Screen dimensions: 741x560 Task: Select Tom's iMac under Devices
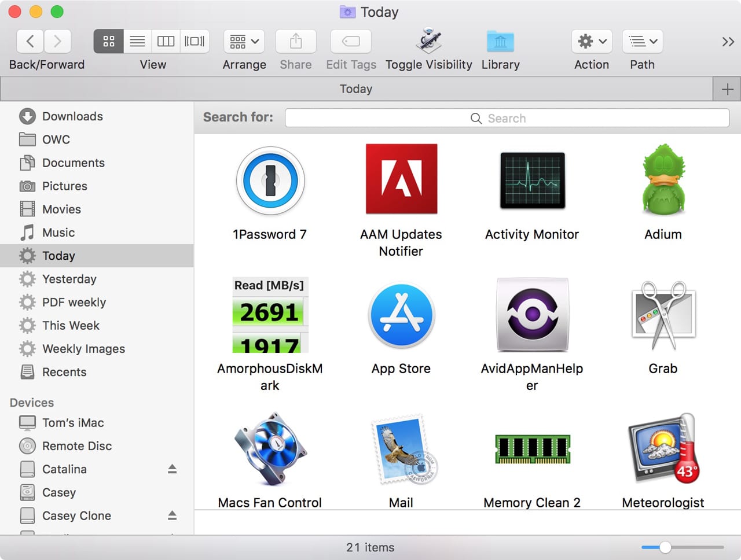[97, 423]
